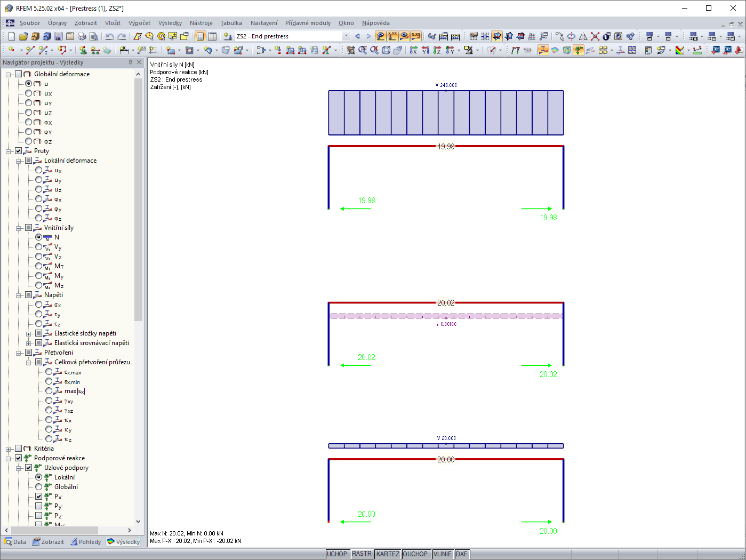Enable the Py' support reaction checkbox
The width and height of the screenshot is (746, 560).
39,506
